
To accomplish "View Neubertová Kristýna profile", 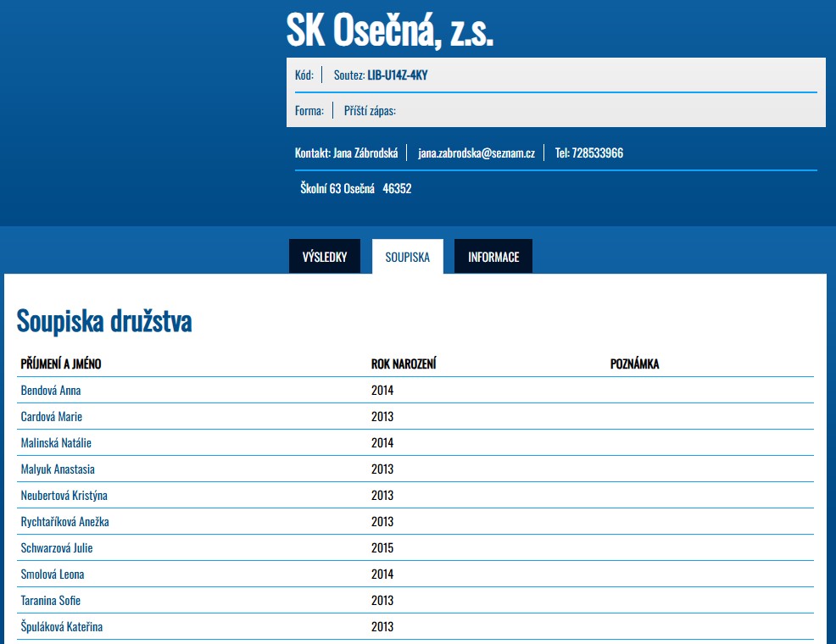I will coord(64,496).
